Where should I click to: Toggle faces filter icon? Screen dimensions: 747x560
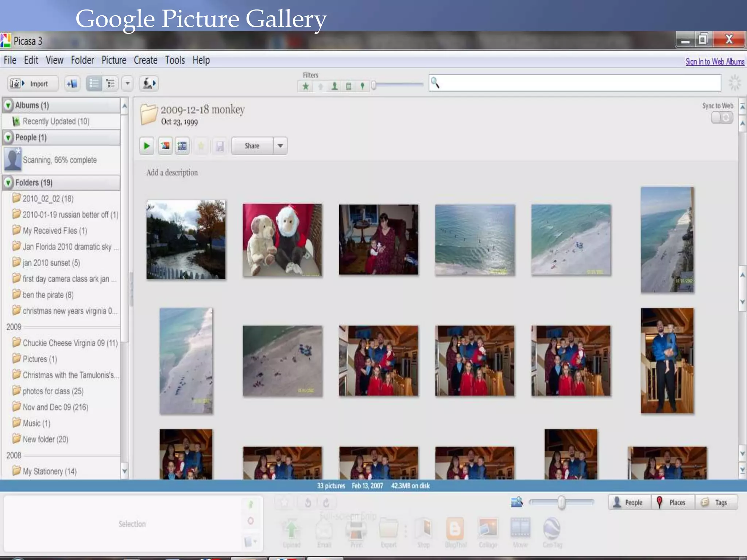pos(334,86)
